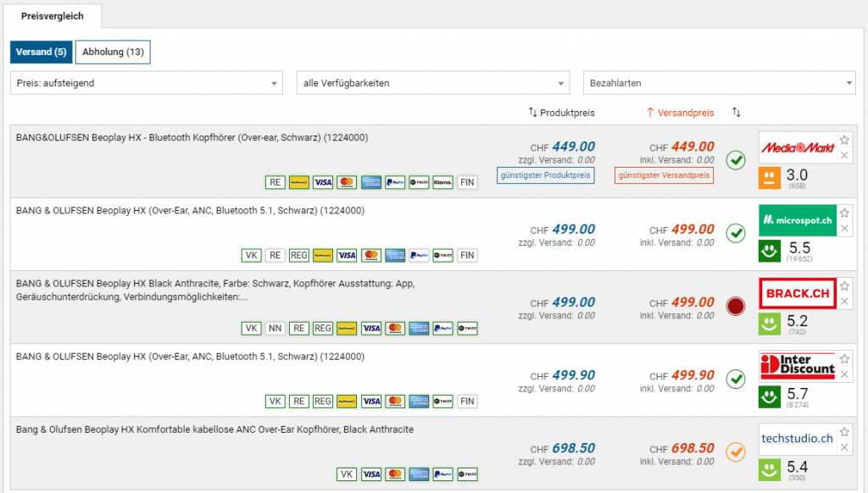The height and width of the screenshot is (493, 868).
Task: Click the MediaMarkt shop logo
Action: 797,148
